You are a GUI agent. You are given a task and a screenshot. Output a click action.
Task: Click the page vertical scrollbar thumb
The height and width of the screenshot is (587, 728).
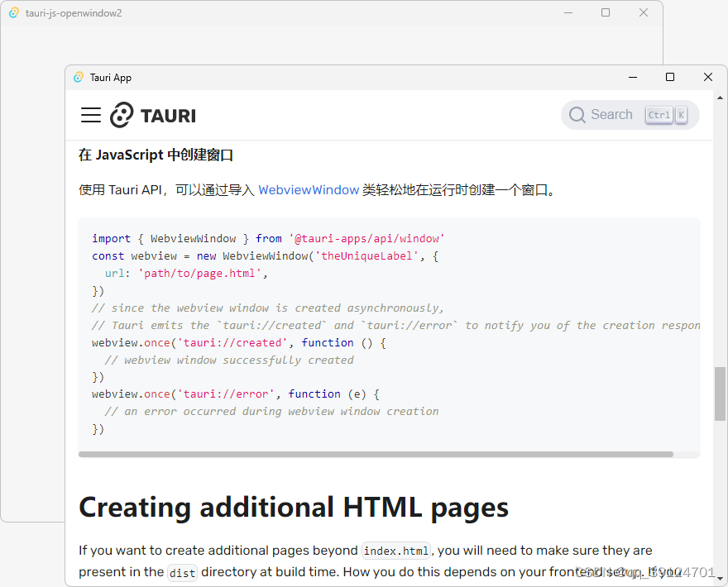(720, 393)
